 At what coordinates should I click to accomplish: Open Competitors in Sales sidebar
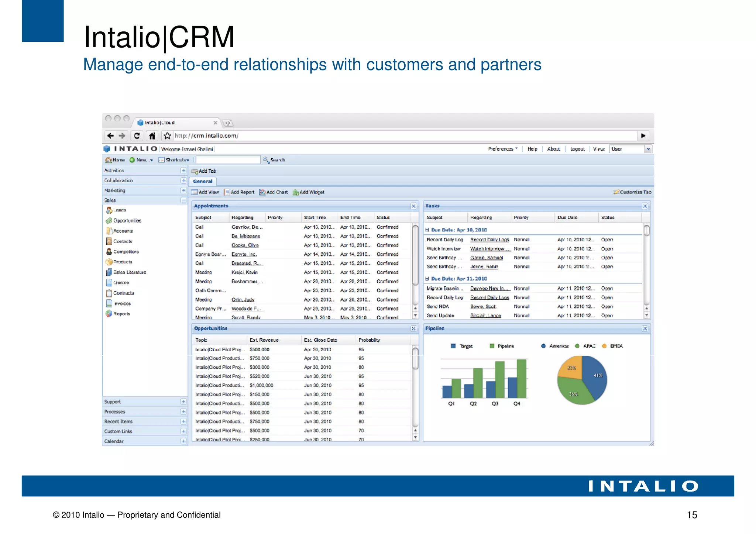pos(123,251)
